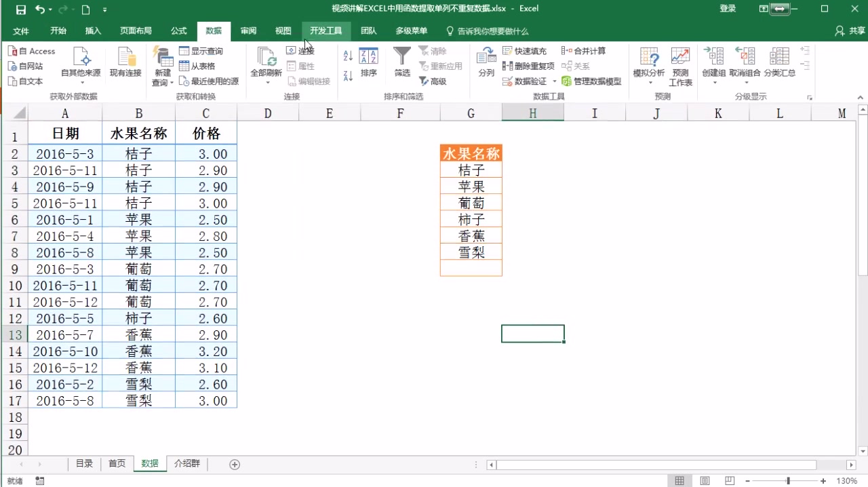Select the 快速填充 Flash Fill icon
Viewport: 868px width, 487px height.
click(508, 51)
